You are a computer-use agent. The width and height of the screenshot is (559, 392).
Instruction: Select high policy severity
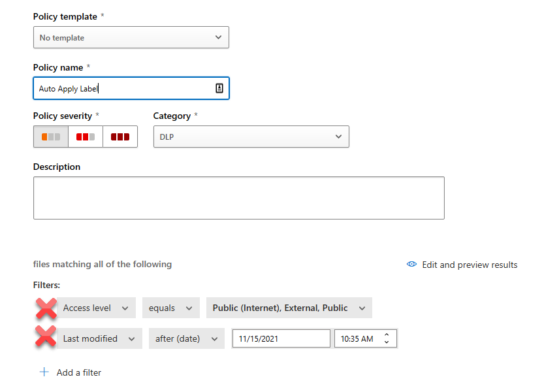(120, 137)
